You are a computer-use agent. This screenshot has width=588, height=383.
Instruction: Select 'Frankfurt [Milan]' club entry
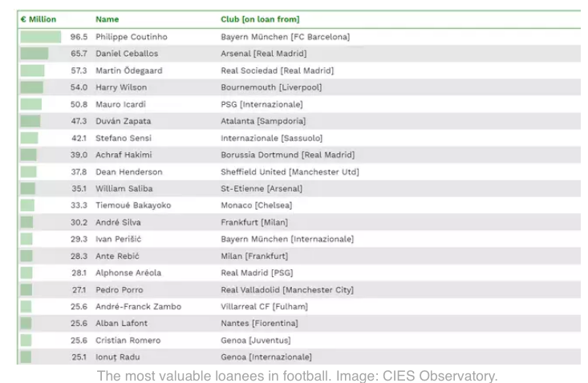(x=254, y=223)
